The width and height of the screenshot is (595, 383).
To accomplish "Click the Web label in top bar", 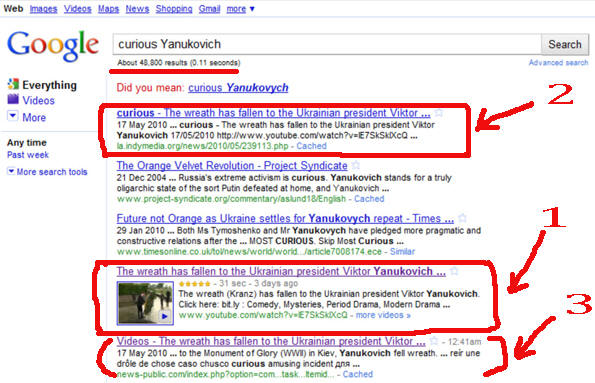I will pyautogui.click(x=13, y=8).
